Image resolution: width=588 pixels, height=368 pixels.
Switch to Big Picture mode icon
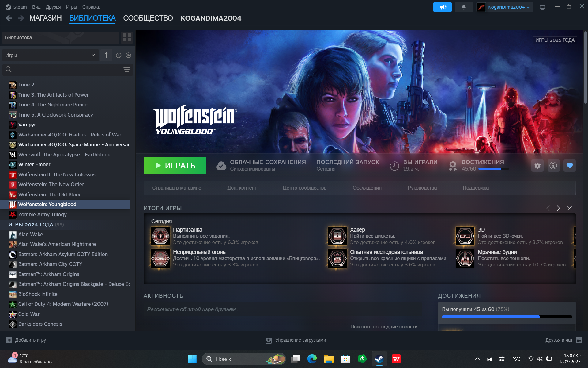(x=542, y=7)
